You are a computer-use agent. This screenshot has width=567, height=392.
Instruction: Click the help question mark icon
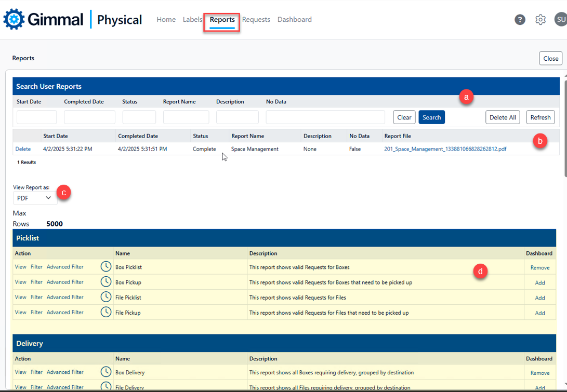(x=520, y=20)
